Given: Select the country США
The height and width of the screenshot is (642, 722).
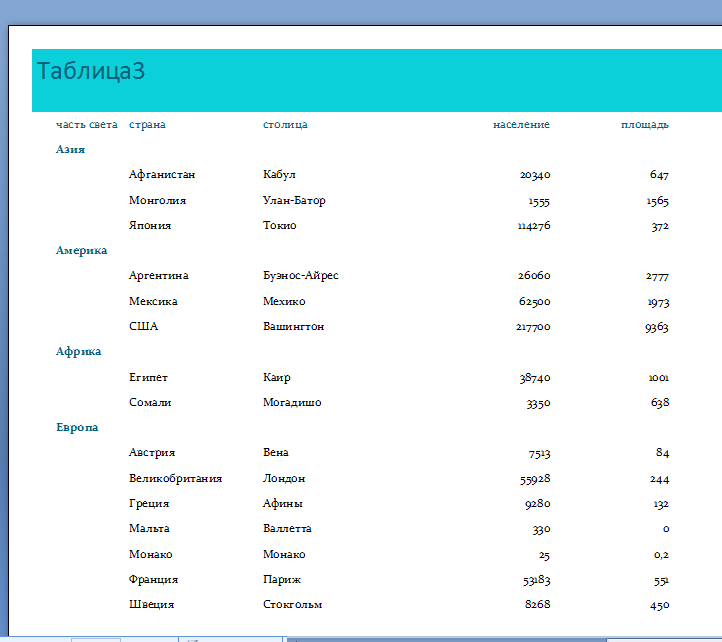Looking at the screenshot, I should point(144,326).
